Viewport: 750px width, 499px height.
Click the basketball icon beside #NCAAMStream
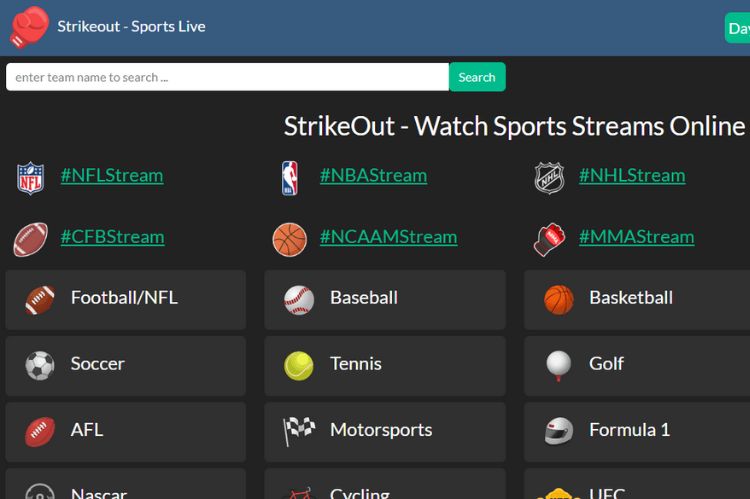point(290,240)
